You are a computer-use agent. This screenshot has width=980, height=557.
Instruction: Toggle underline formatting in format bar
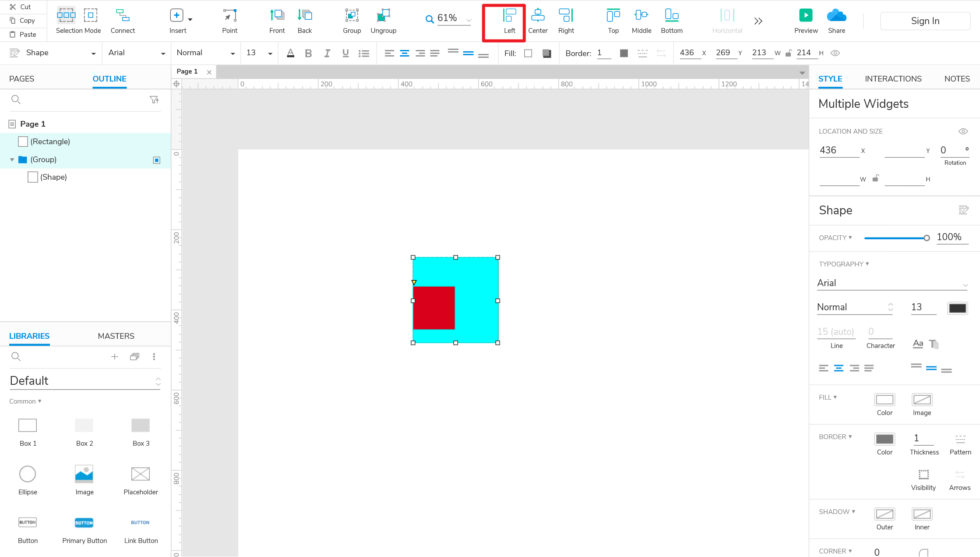(345, 53)
